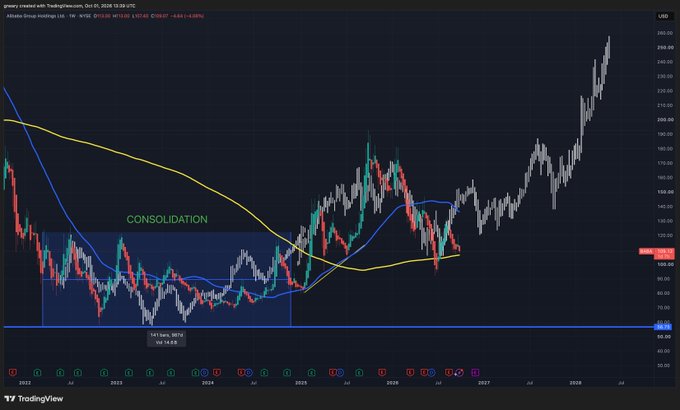
Task: Click the purple upcoming earnings marker near 2027
Action: coord(475,372)
